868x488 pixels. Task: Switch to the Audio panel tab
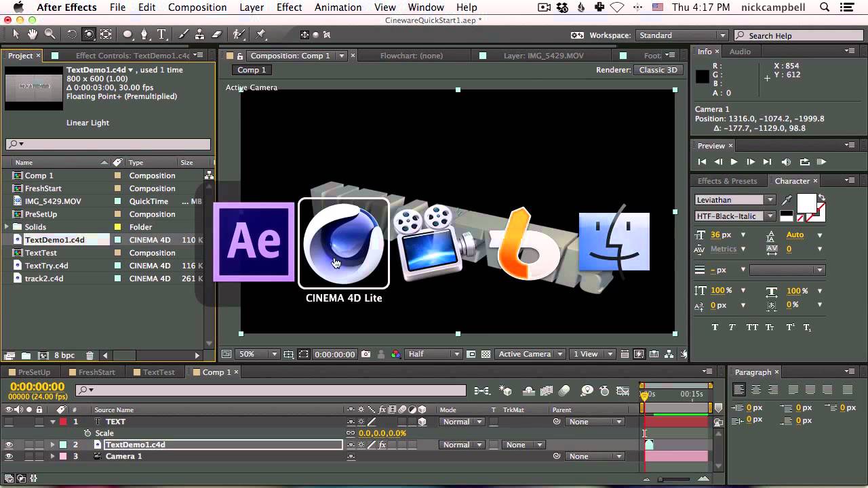coord(740,52)
